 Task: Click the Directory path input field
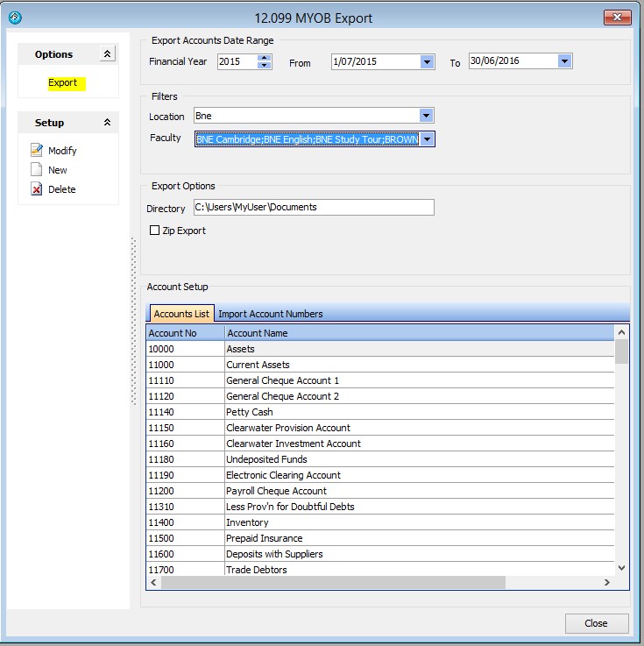pos(313,208)
